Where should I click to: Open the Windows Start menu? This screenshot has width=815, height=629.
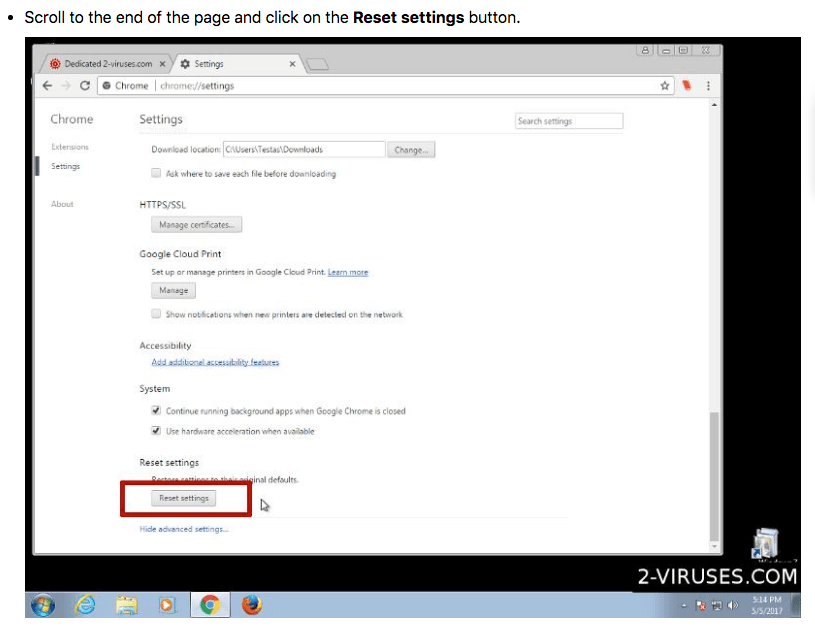pos(43,605)
